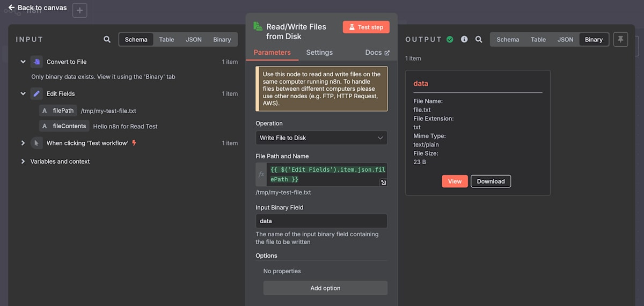
Task: Click the plus button in top bar
Action: [79, 10]
